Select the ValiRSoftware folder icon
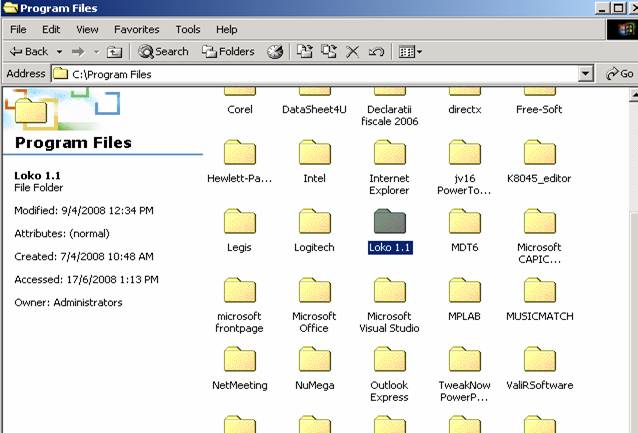The width and height of the screenshot is (638, 433). pyautogui.click(x=540, y=359)
